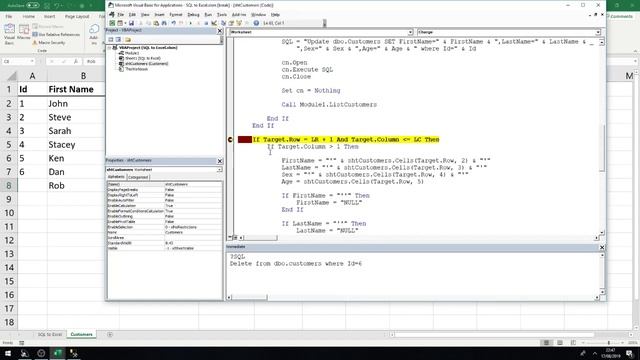Open Object Browser icon in VBA toolbar
The height and width of the screenshot is (360, 640).
(x=239, y=23)
